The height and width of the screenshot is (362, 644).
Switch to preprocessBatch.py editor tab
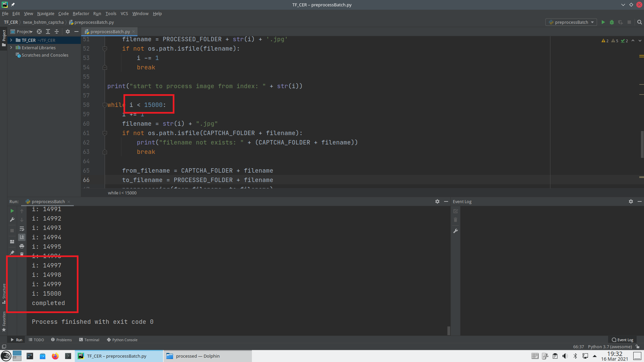[x=110, y=32]
